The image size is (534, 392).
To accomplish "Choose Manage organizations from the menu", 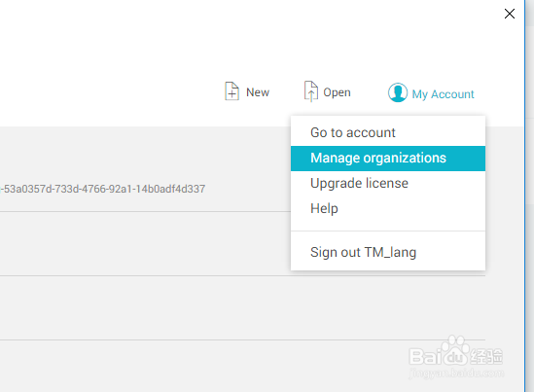I will pos(388,159).
